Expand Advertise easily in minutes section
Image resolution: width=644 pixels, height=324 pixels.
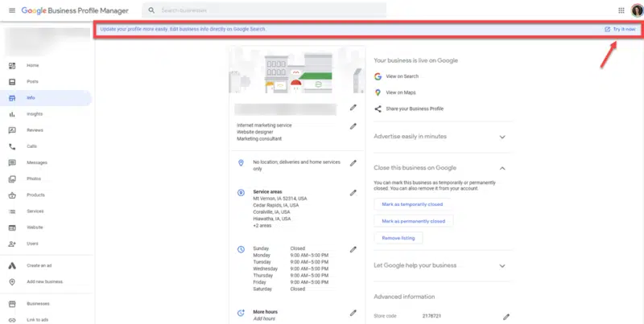pyautogui.click(x=502, y=137)
